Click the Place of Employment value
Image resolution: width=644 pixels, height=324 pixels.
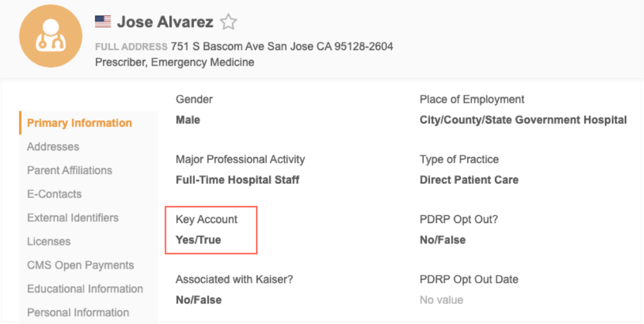[523, 120]
